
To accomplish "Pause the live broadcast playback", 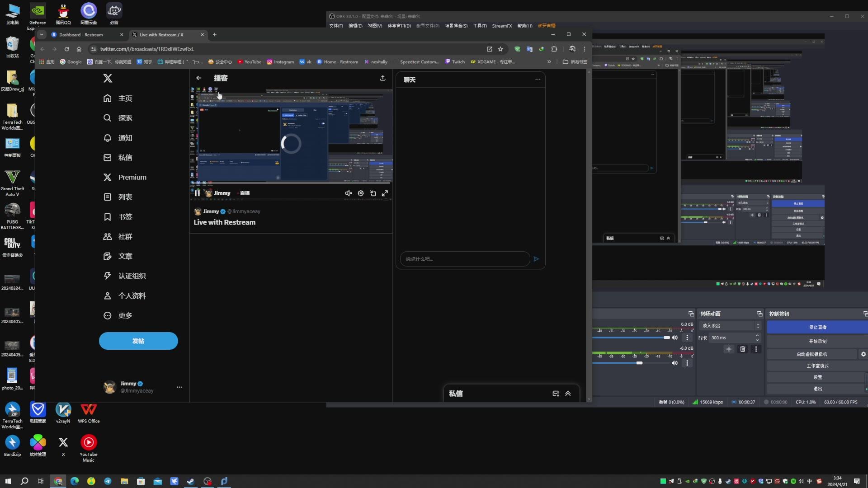I will [198, 193].
